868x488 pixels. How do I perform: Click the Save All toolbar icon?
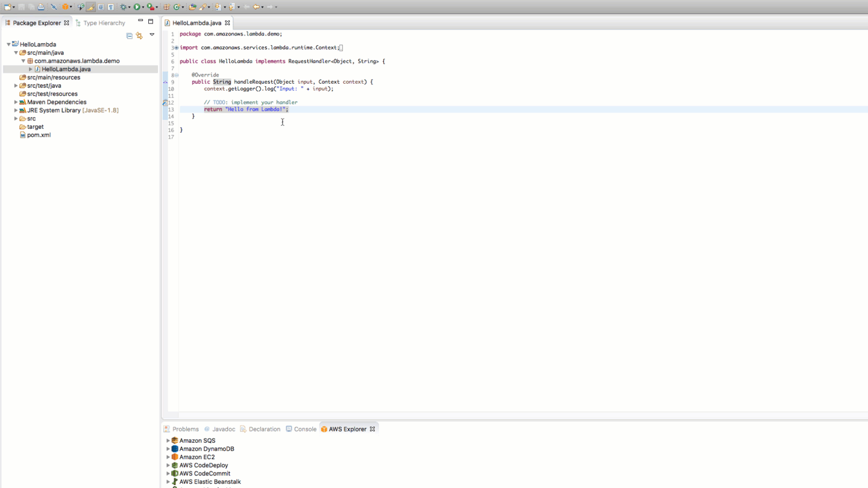point(31,7)
